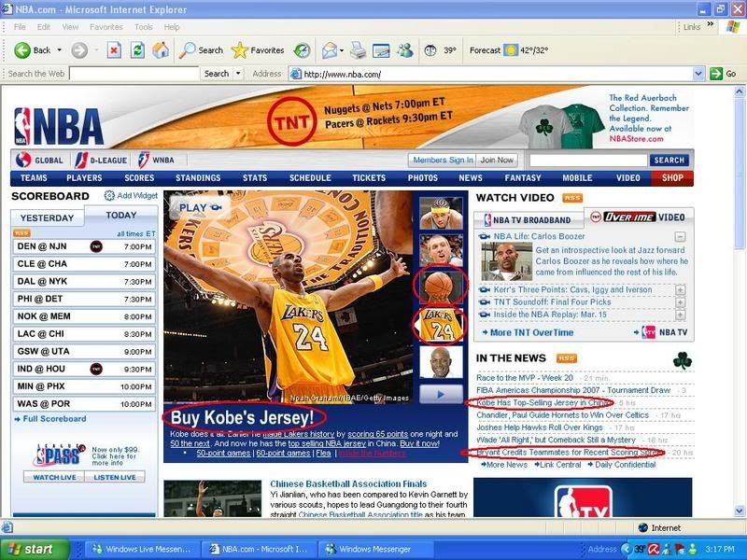The width and height of the screenshot is (747, 560).
Task: Click the IE Home toolbar icon
Action: point(161,50)
